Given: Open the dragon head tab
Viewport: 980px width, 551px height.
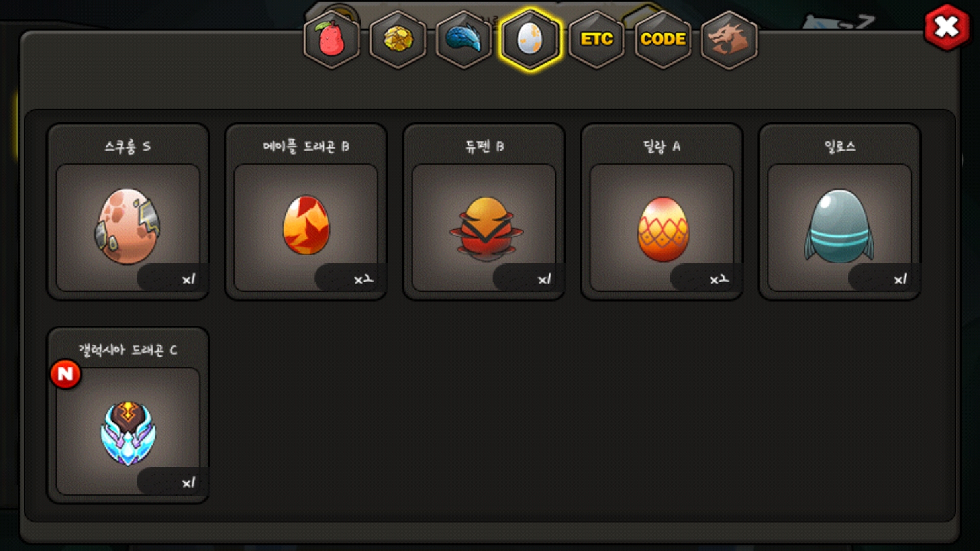Looking at the screenshot, I should [x=729, y=39].
